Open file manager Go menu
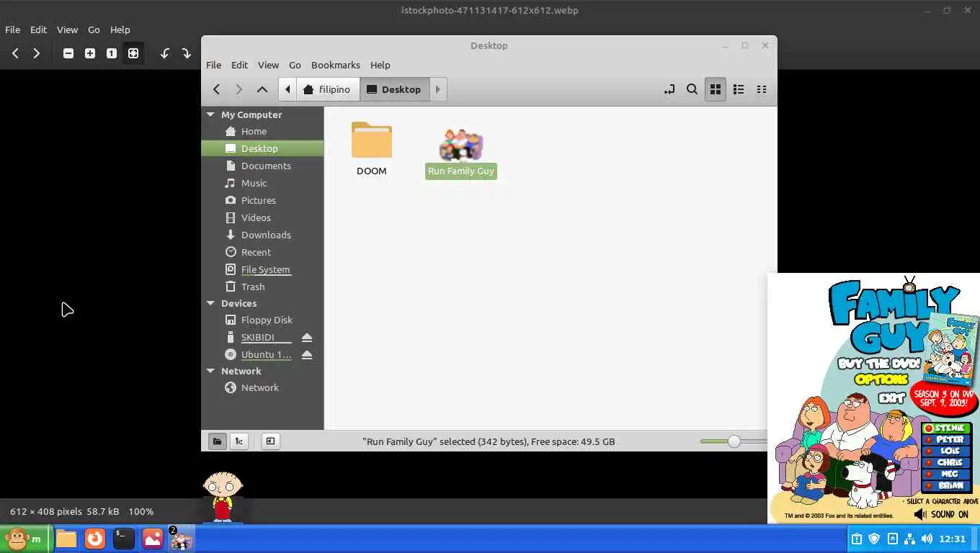Screen dimensions: 980x553 295,65
